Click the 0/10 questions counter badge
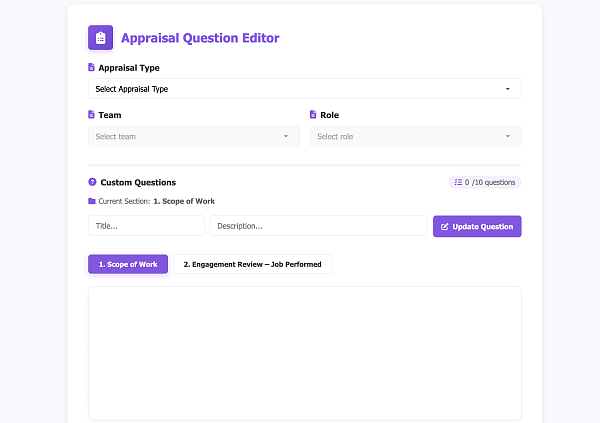Image resolution: width=600 pixels, height=423 pixels. [x=485, y=182]
